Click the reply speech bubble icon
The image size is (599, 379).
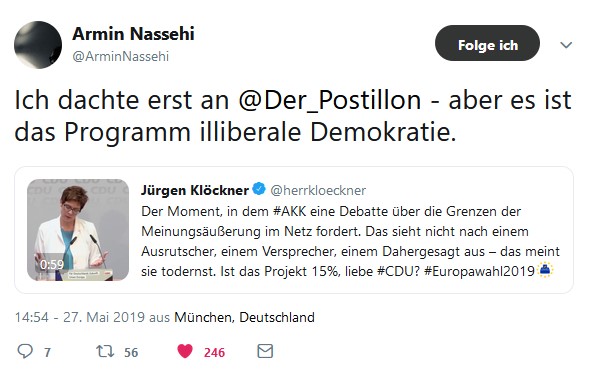click(x=25, y=351)
